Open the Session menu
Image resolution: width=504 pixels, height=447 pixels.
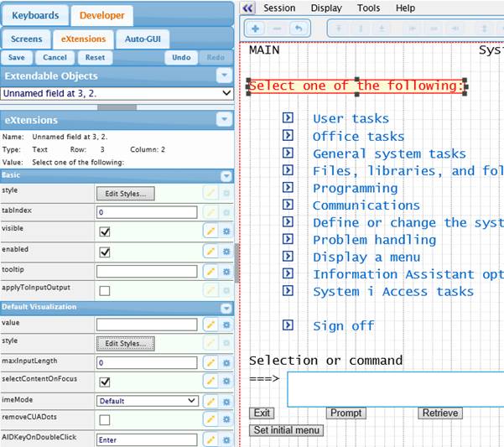click(x=279, y=8)
